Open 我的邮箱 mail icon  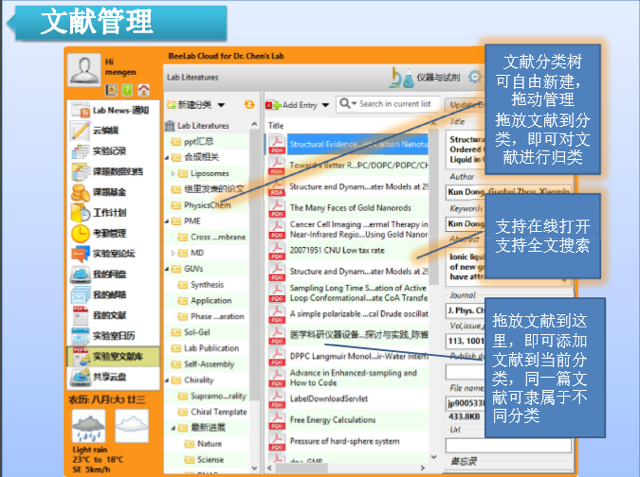(80, 295)
